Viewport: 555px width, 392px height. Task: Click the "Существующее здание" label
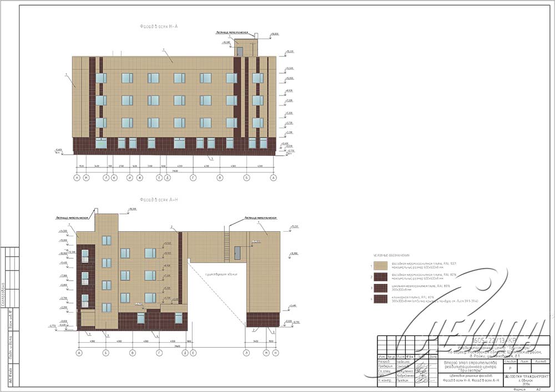coord(211,274)
